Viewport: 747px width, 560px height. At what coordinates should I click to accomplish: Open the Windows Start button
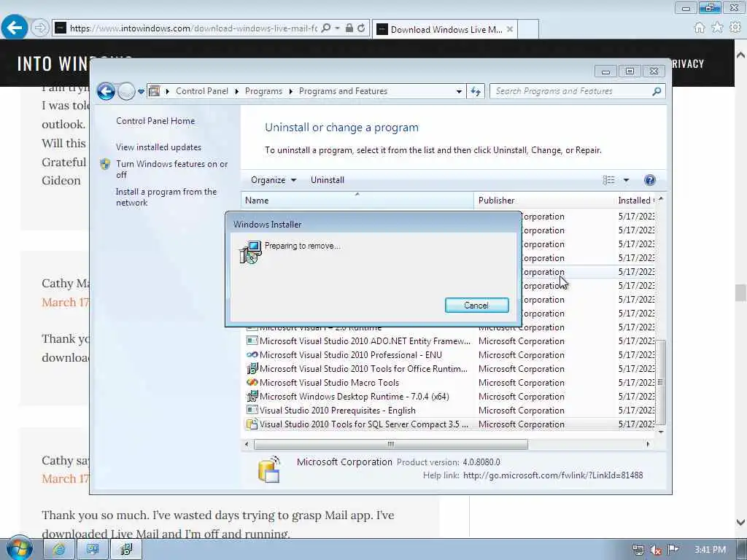[19, 548]
